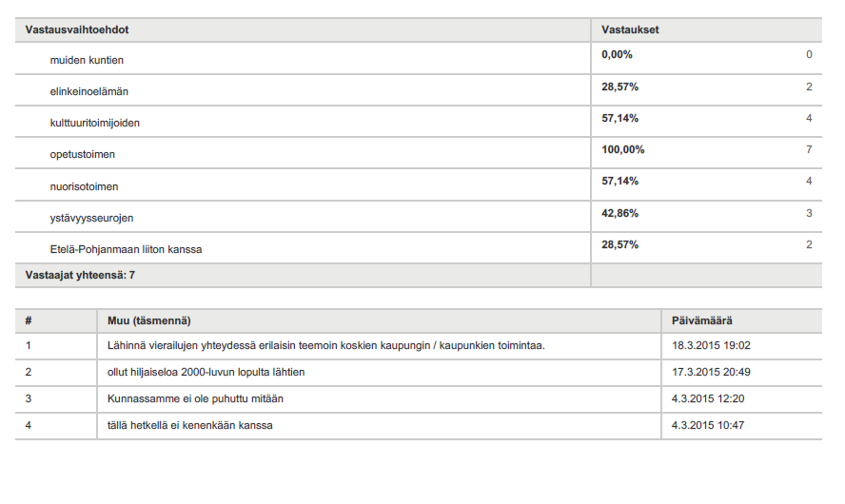Select the elinkeinoelämän answer option

click(88, 91)
